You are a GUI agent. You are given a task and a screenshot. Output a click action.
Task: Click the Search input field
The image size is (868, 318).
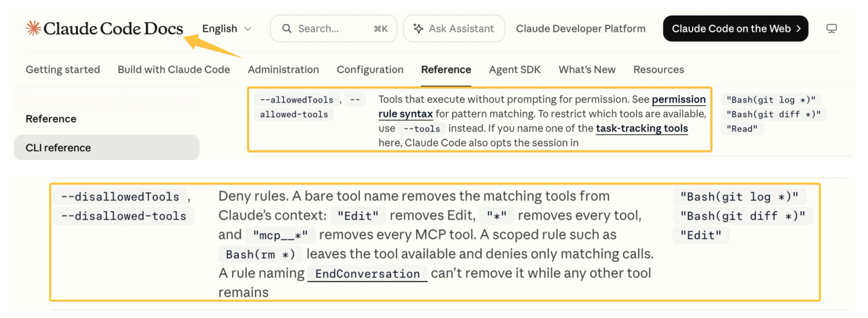[x=334, y=29]
